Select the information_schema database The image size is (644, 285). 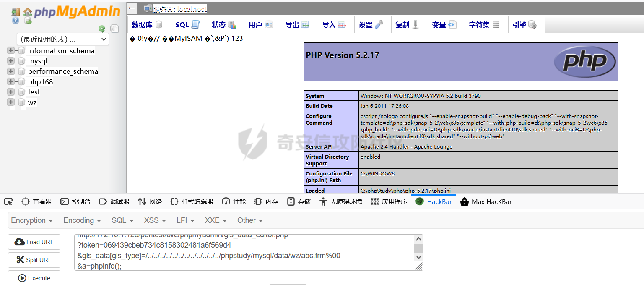(61, 51)
